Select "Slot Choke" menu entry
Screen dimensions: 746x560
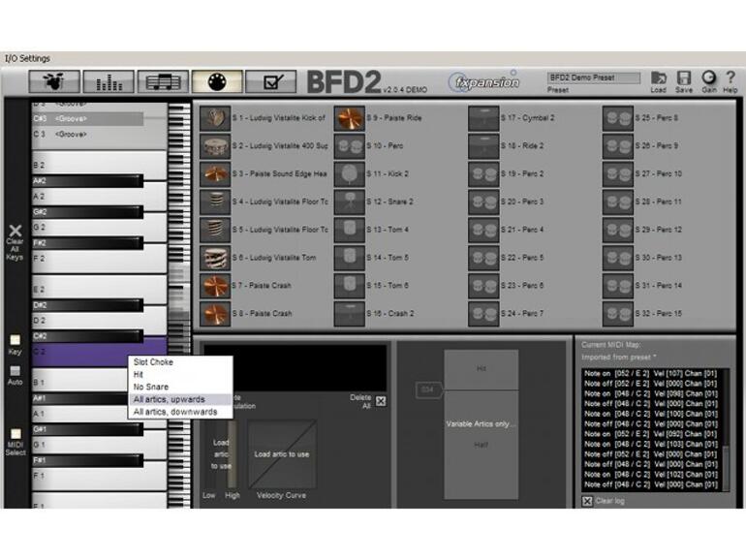[x=153, y=361]
